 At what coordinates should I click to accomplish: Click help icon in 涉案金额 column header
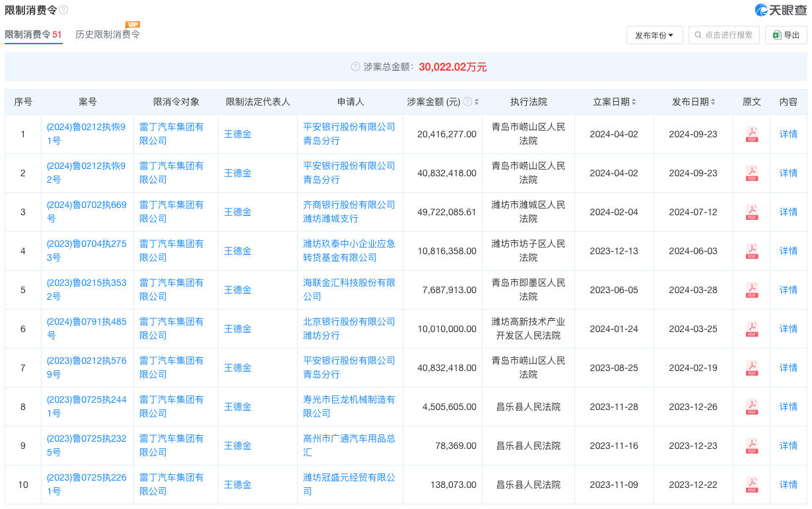[x=467, y=102]
